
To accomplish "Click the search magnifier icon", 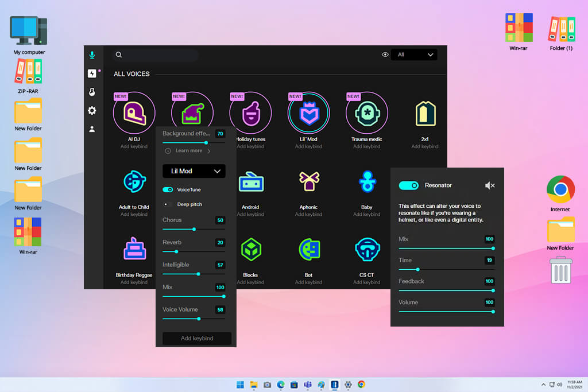I will (118, 55).
